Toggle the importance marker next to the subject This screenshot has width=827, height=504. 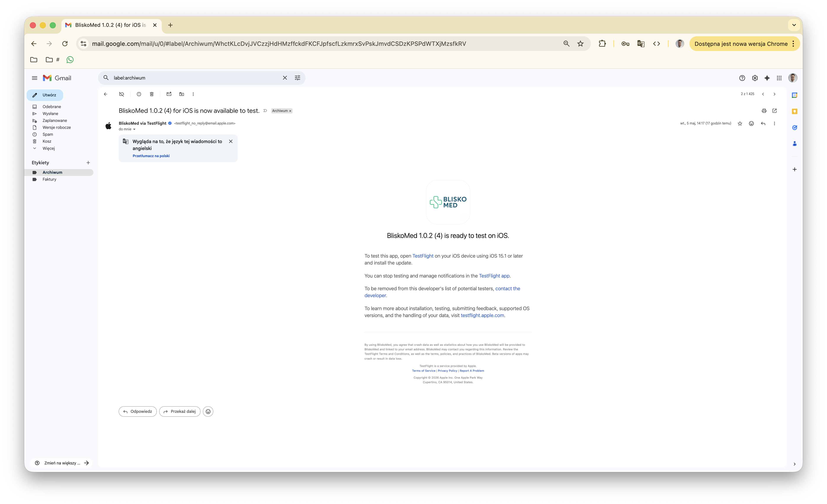[x=265, y=111]
